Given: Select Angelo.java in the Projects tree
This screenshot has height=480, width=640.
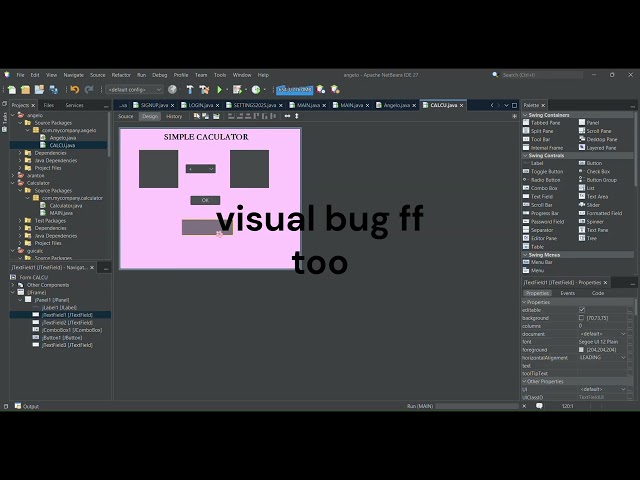Looking at the screenshot, I should 63,138.
